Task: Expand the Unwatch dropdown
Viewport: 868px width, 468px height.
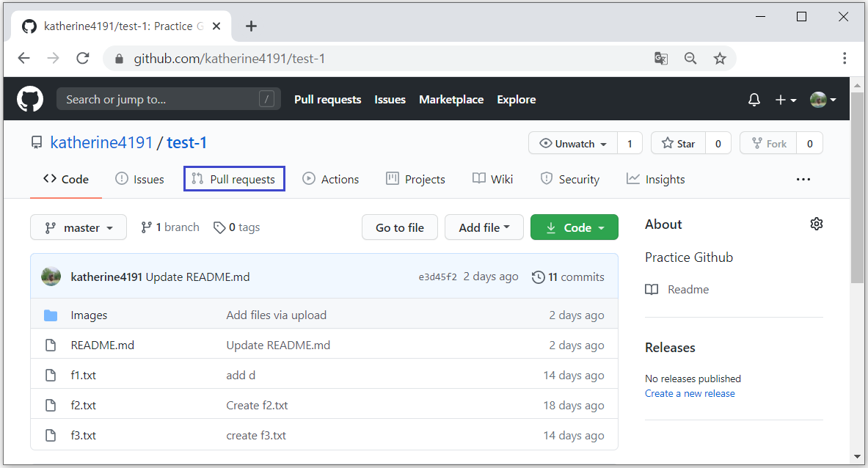Action: pyautogui.click(x=573, y=143)
